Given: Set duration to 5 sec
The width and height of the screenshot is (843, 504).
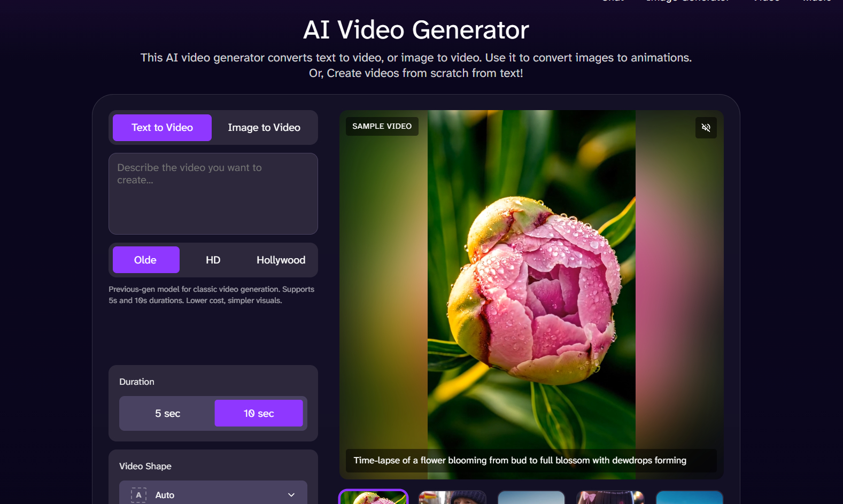Looking at the screenshot, I should coord(168,413).
